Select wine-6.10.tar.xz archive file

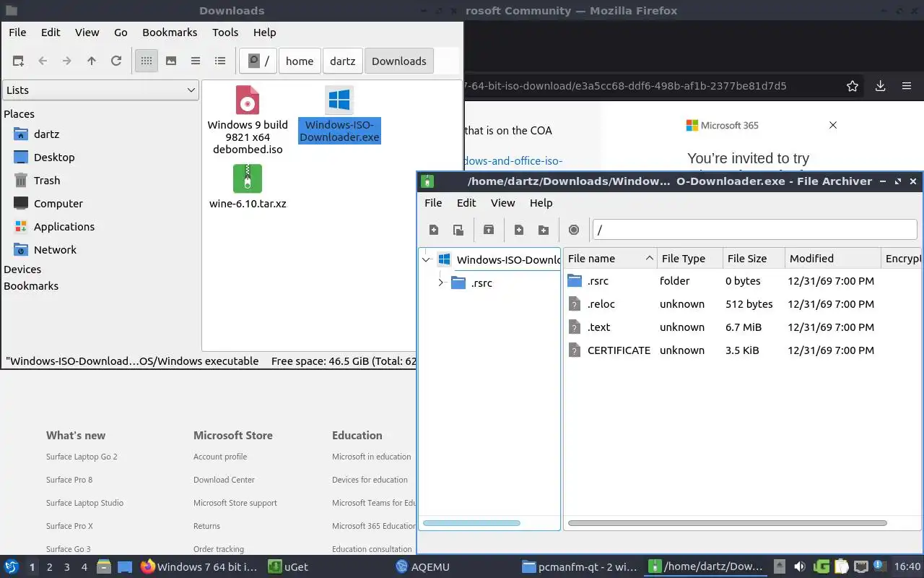248,187
